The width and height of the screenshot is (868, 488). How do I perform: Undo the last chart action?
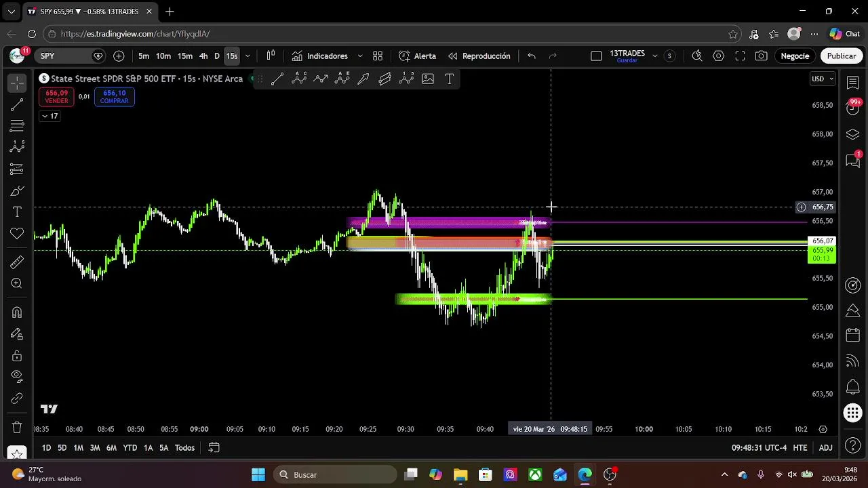(x=532, y=56)
